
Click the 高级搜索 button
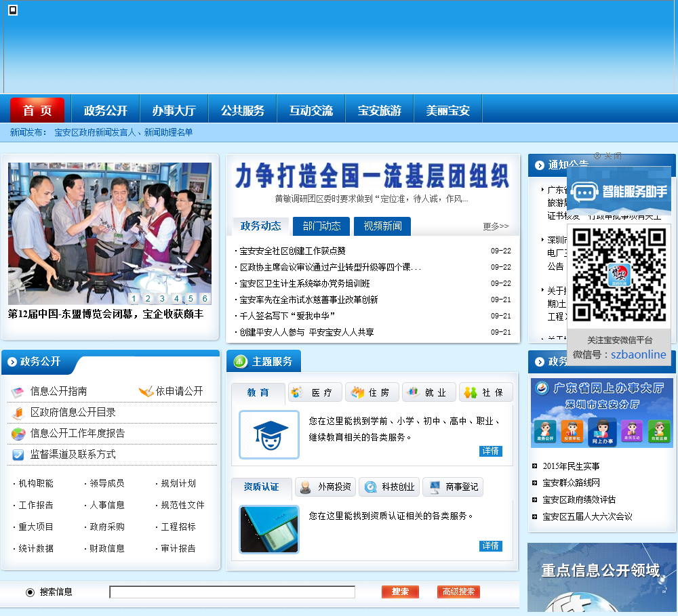pos(458,592)
